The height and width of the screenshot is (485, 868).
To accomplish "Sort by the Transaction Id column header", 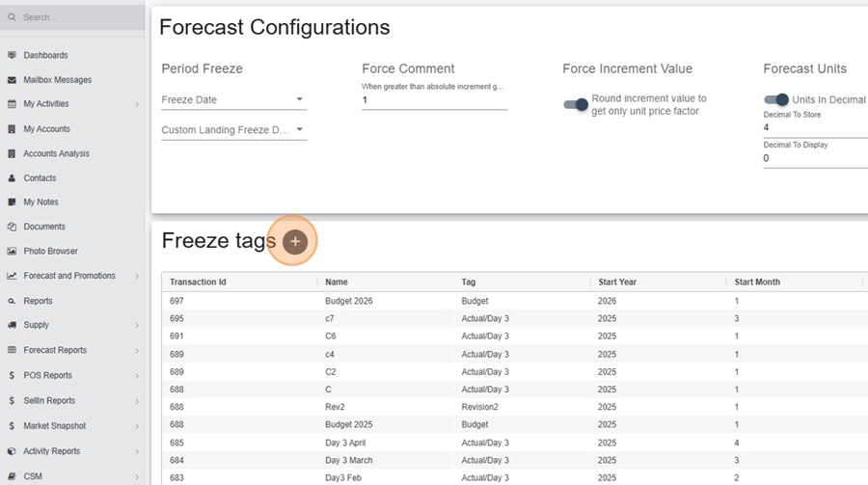I will point(198,282).
